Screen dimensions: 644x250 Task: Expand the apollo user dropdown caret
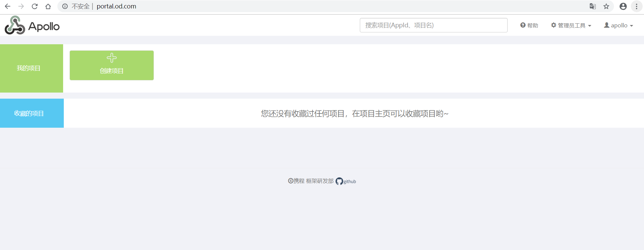pyautogui.click(x=632, y=26)
